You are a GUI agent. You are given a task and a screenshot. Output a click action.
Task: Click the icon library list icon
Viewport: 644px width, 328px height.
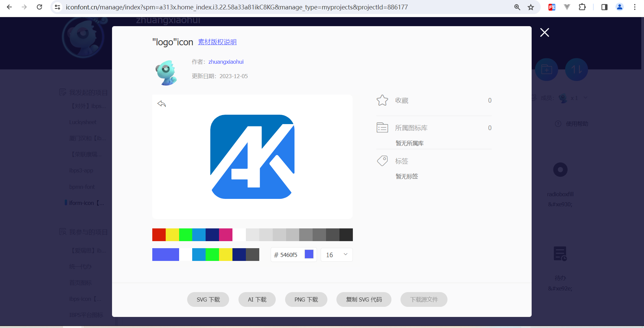click(382, 128)
